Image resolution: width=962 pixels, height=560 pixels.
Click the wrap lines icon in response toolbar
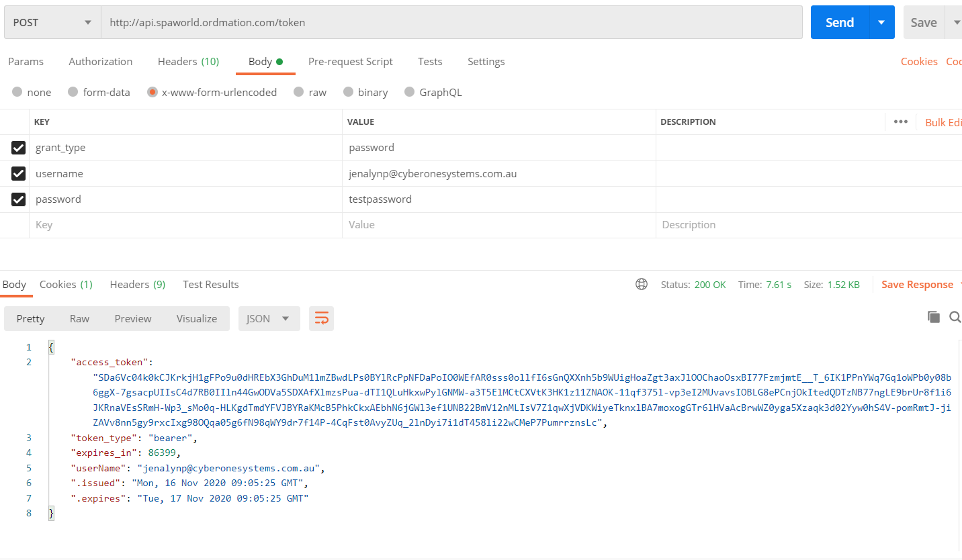point(321,319)
